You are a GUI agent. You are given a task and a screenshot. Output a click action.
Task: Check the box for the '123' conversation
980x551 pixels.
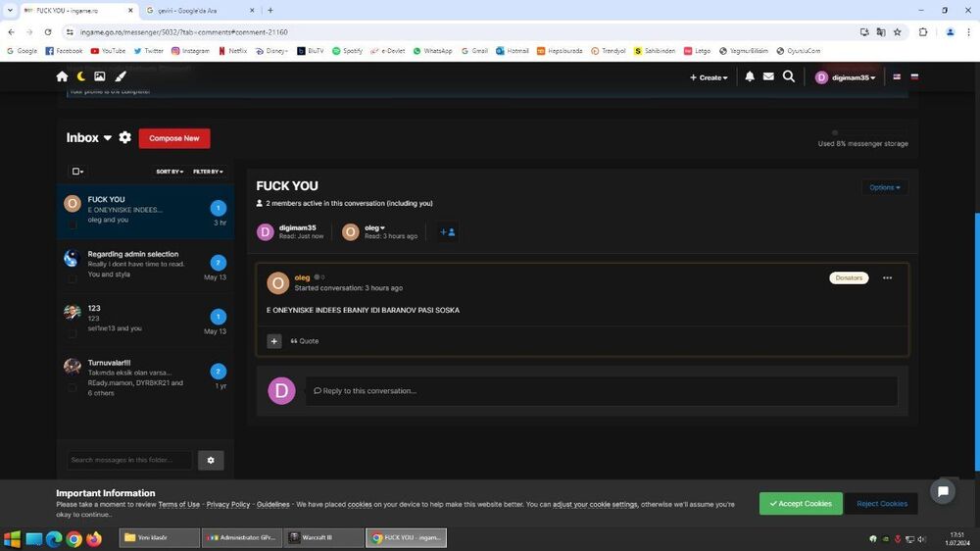(x=73, y=332)
